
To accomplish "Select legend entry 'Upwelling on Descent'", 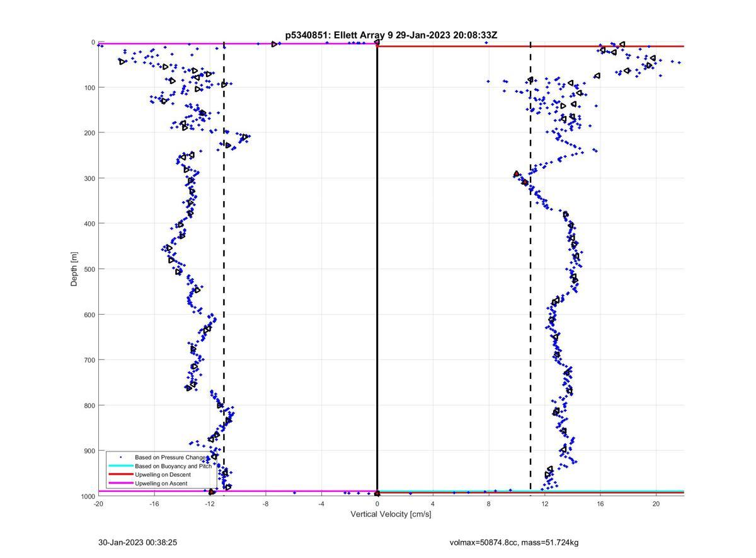I will pos(163,474).
